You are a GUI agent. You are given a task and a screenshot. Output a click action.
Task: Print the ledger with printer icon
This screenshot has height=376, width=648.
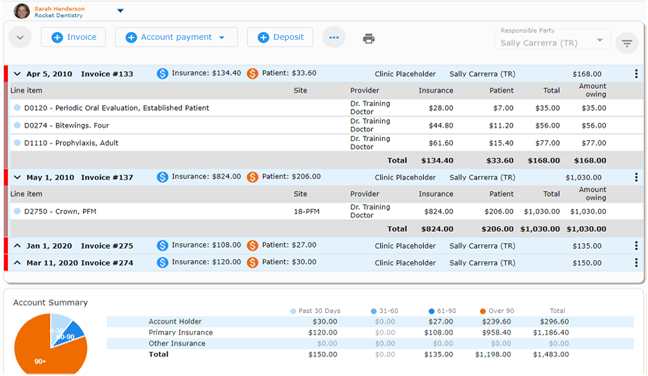[x=369, y=38]
